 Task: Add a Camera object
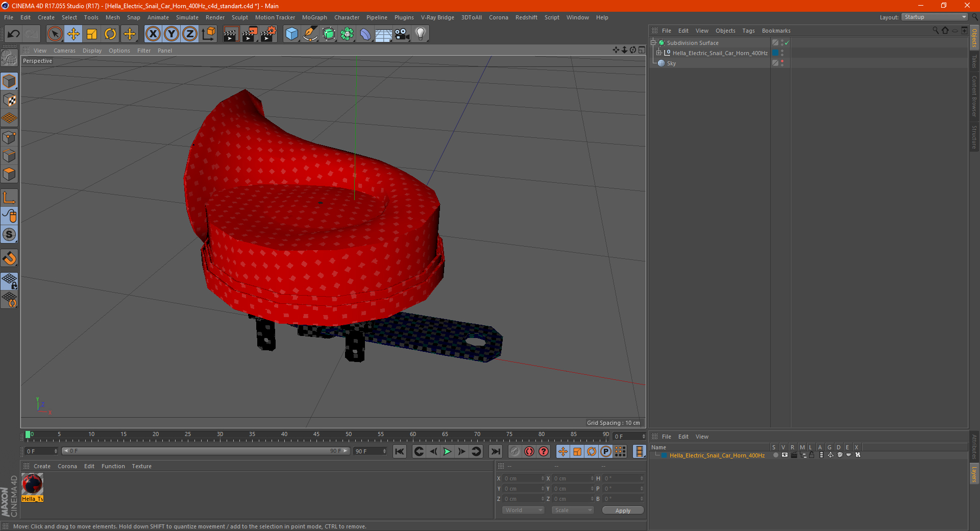tap(402, 34)
